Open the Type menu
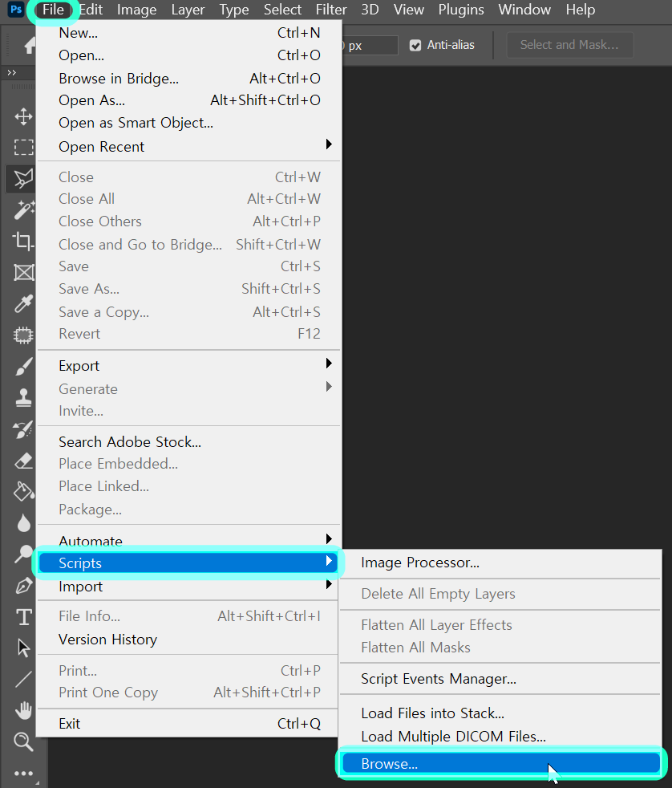 tap(234, 10)
